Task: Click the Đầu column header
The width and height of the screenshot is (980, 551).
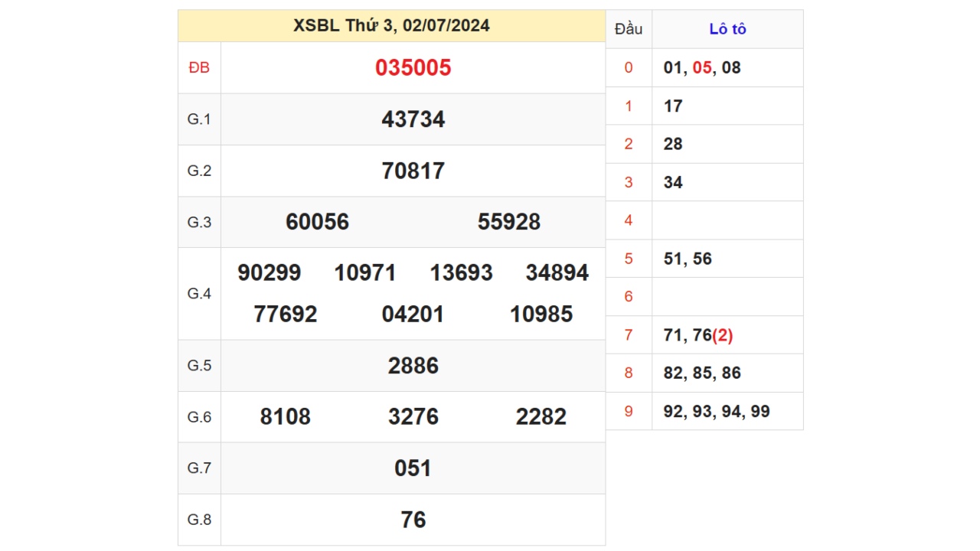Action: pyautogui.click(x=629, y=29)
